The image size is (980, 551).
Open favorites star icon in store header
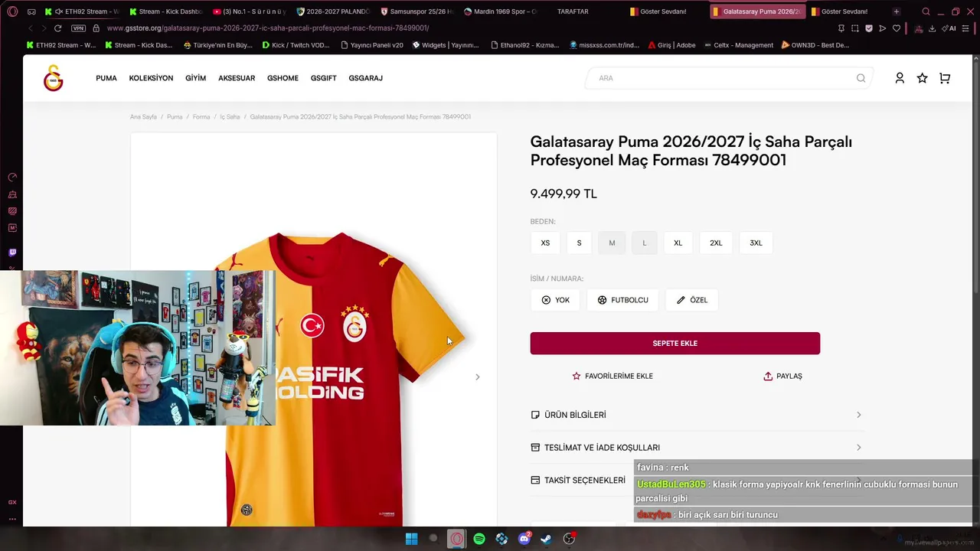[x=922, y=78]
